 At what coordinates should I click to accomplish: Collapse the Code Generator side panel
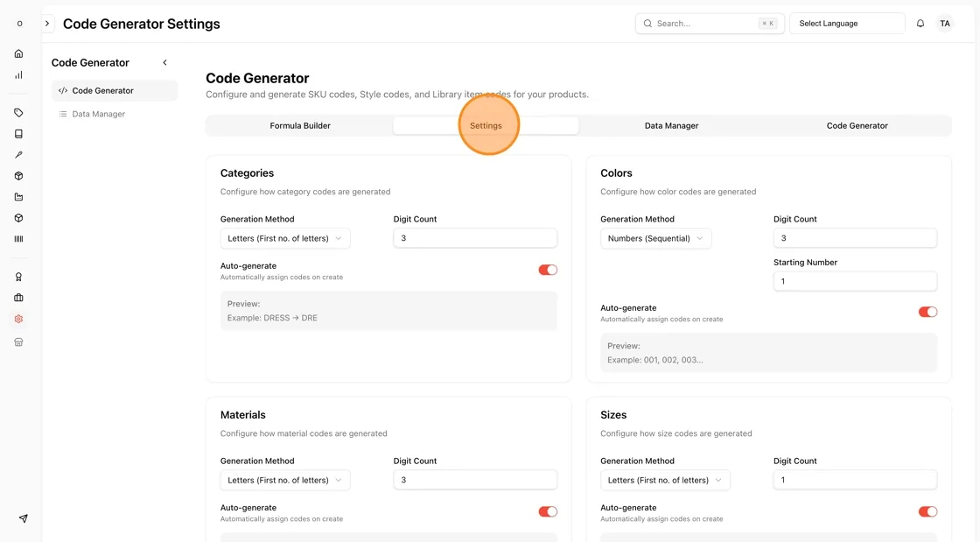(x=165, y=62)
